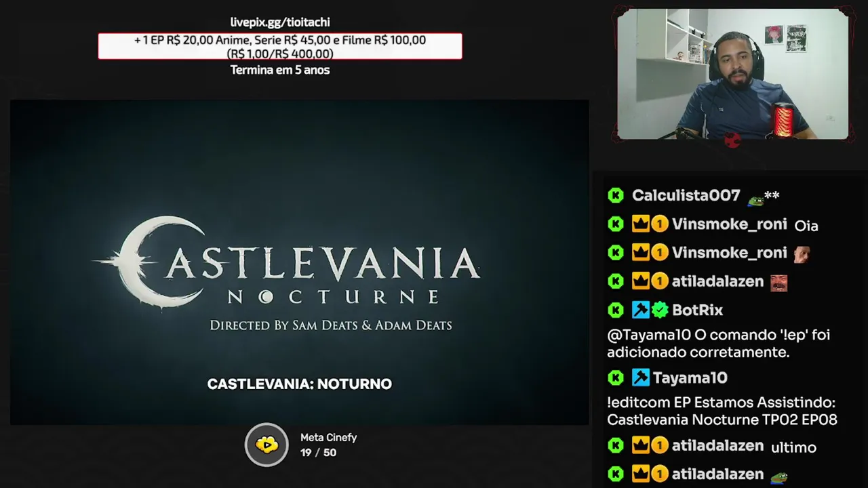Click the Kick icon on atiladalazen's bottom frog-emote row
The width and height of the screenshot is (868, 488).
(616, 474)
